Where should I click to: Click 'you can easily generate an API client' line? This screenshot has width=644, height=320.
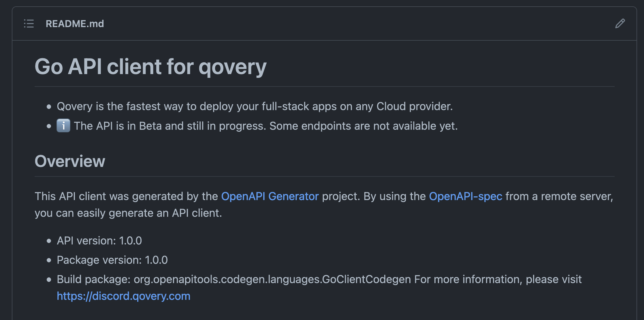128,213
